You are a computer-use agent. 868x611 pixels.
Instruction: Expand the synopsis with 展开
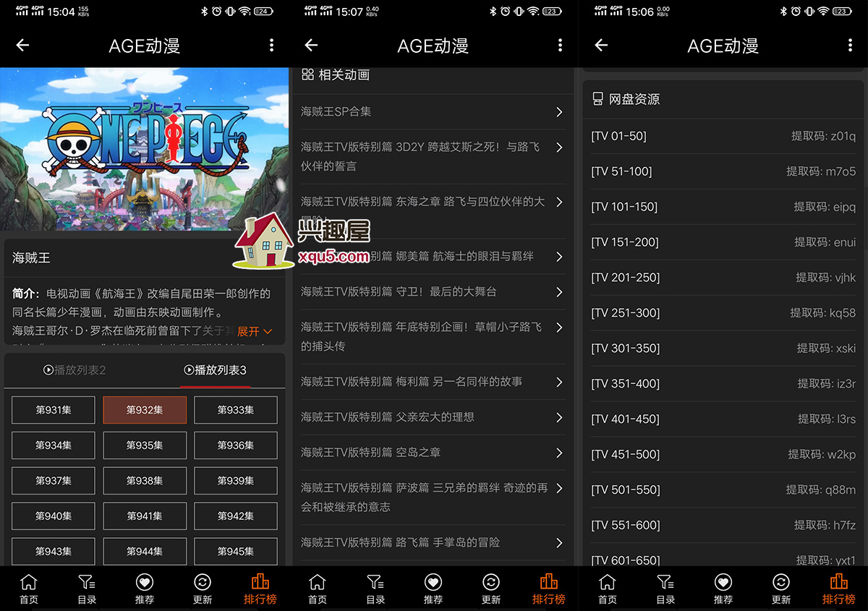[255, 331]
